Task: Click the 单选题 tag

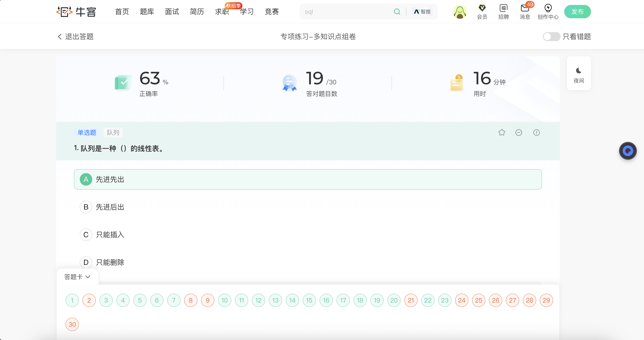Action: (87, 132)
